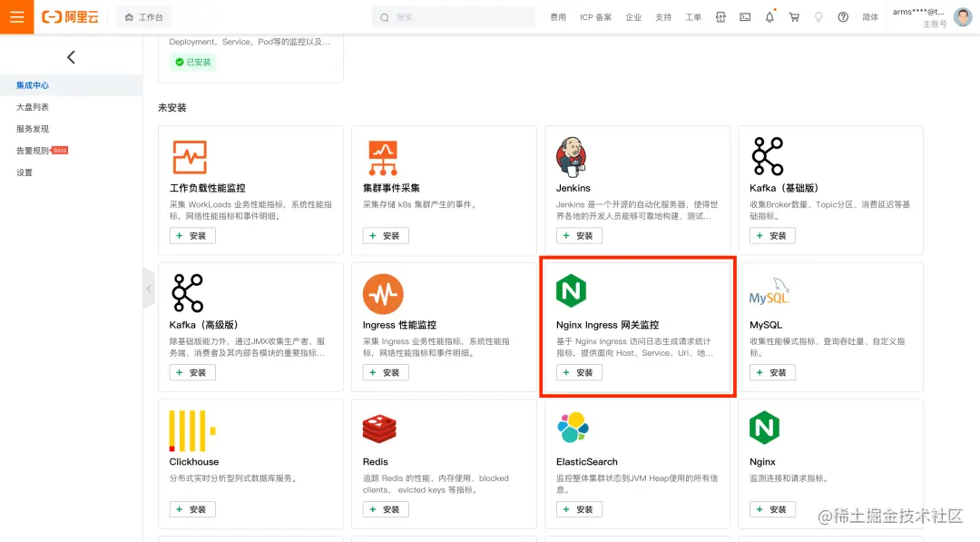Click the MySQL logo icon
This screenshot has height=542, width=980.
(769, 292)
